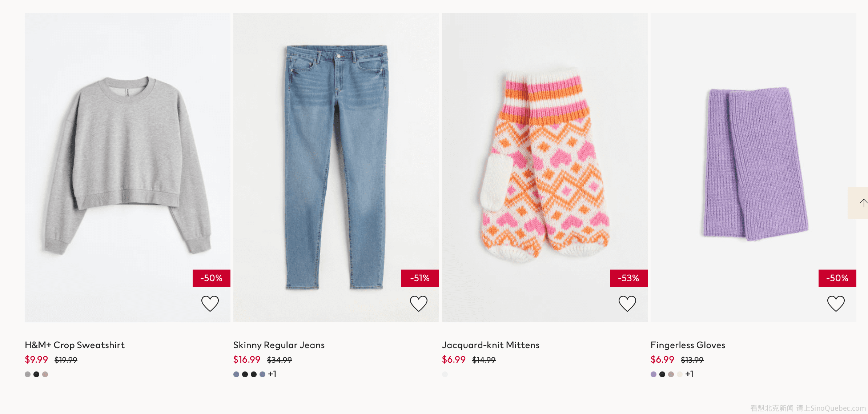
Task: Select the black swatch for Fingerless Gloves
Action: [662, 374]
